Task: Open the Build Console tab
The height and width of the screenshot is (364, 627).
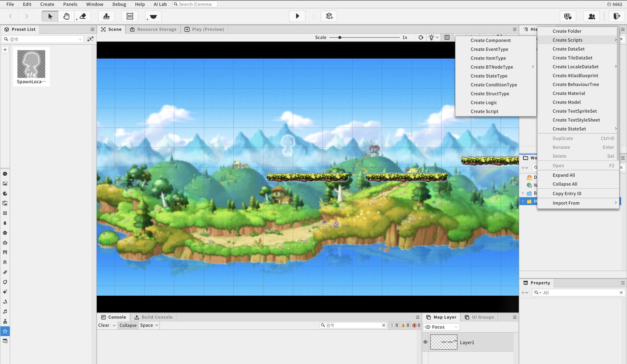Action: pos(153,317)
